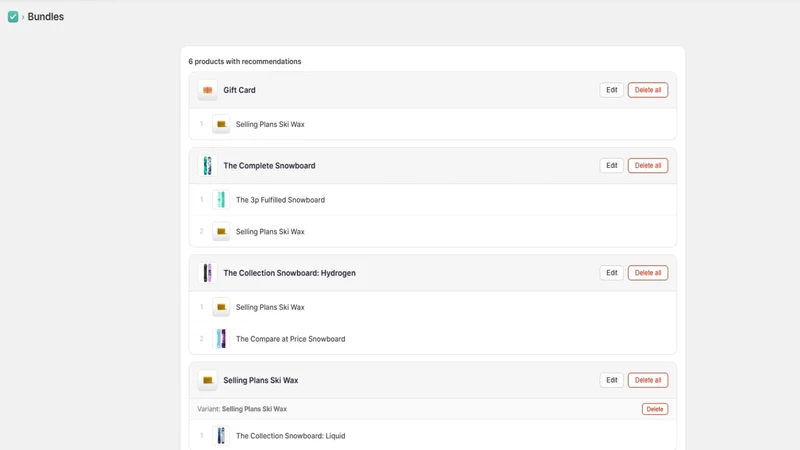Edit The Complete Snowboard recommendations
The height and width of the screenshot is (450, 800).
point(611,165)
